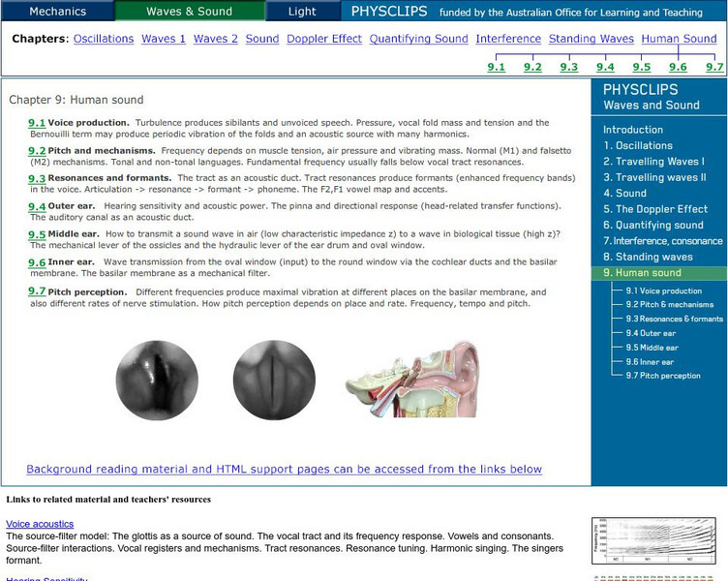This screenshot has height=581, width=728.
Task: Open 9.2 Pitch & mechanisms in sidebar tree
Action: point(670,305)
